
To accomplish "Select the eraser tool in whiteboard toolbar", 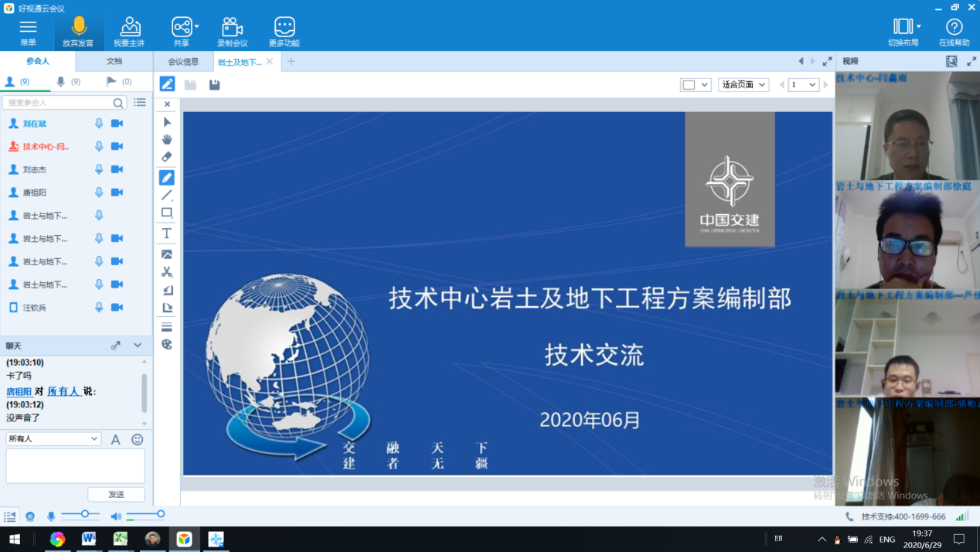I will 167,157.
